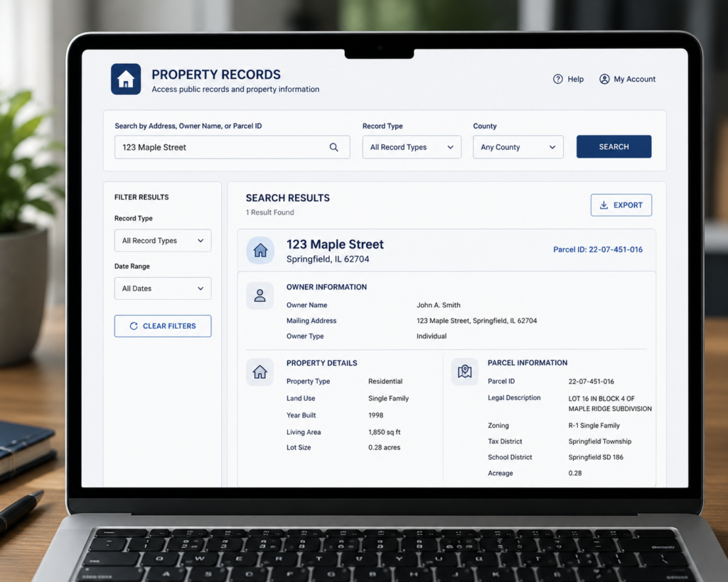This screenshot has height=582, width=728.
Task: Click the Acreage value 0.28
Action: tap(574, 473)
